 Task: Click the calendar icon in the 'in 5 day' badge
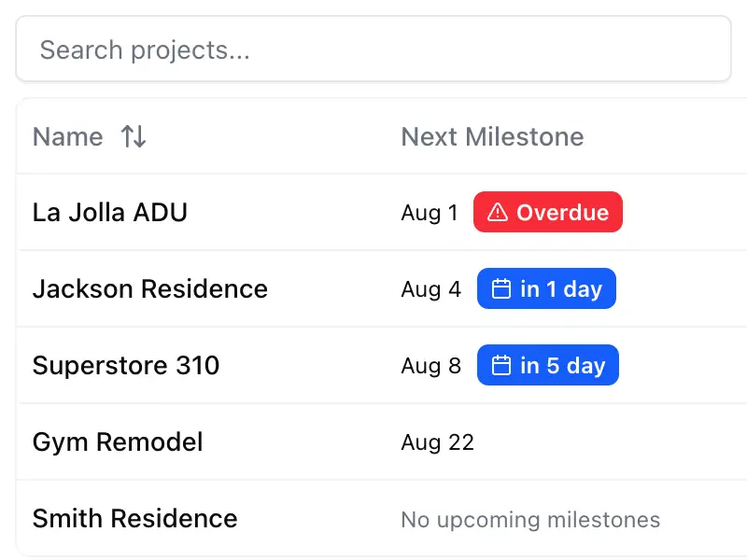[x=500, y=365]
